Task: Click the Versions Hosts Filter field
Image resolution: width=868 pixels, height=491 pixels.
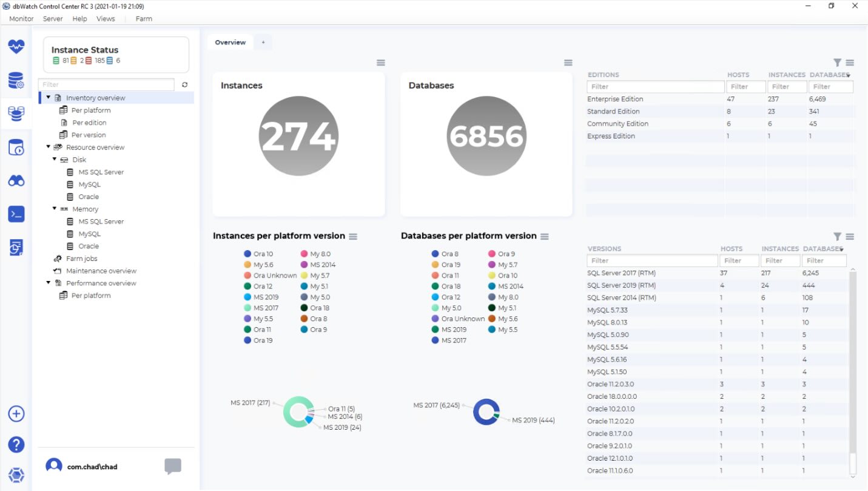Action: tap(739, 260)
